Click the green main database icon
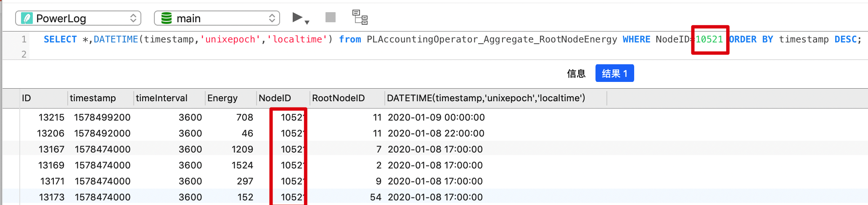 click(167, 18)
